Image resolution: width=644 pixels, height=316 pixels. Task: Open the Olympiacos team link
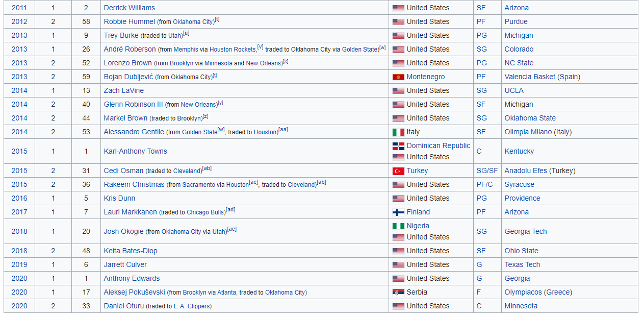click(524, 292)
